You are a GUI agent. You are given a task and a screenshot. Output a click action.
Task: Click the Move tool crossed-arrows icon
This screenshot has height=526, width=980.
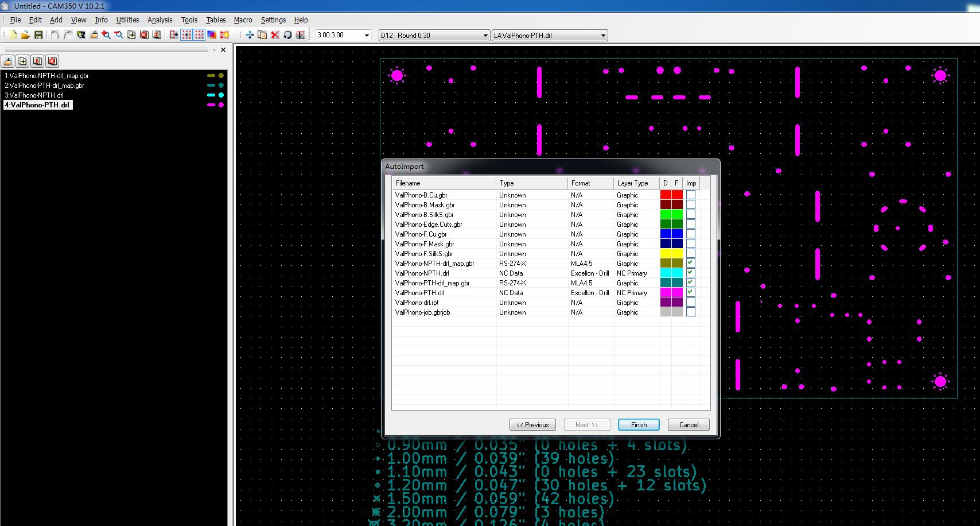pyautogui.click(x=250, y=35)
